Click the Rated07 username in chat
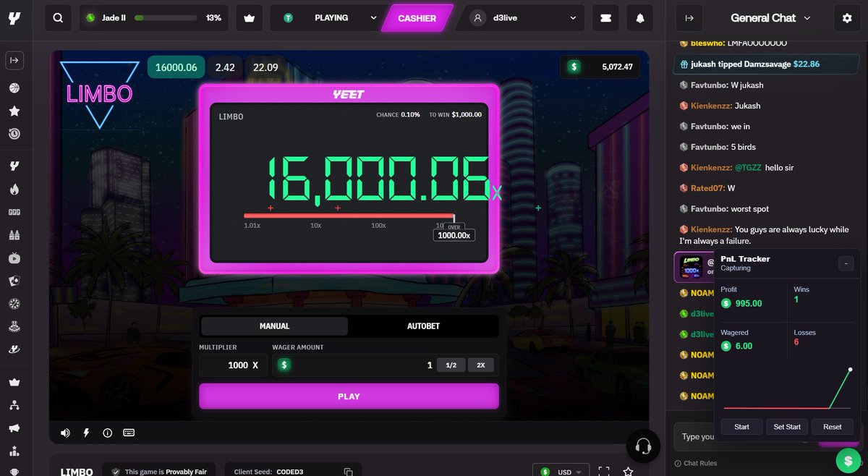This screenshot has height=476, width=868. click(x=707, y=188)
